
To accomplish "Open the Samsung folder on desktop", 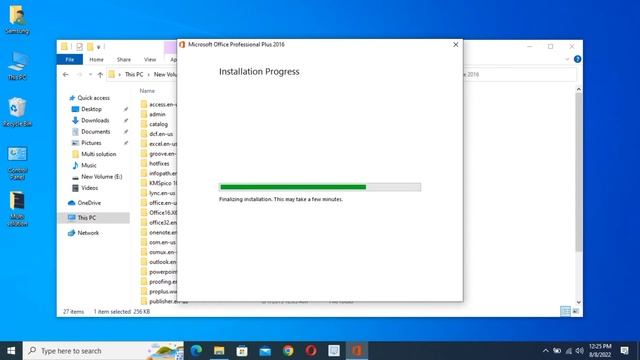I will 17,19.
